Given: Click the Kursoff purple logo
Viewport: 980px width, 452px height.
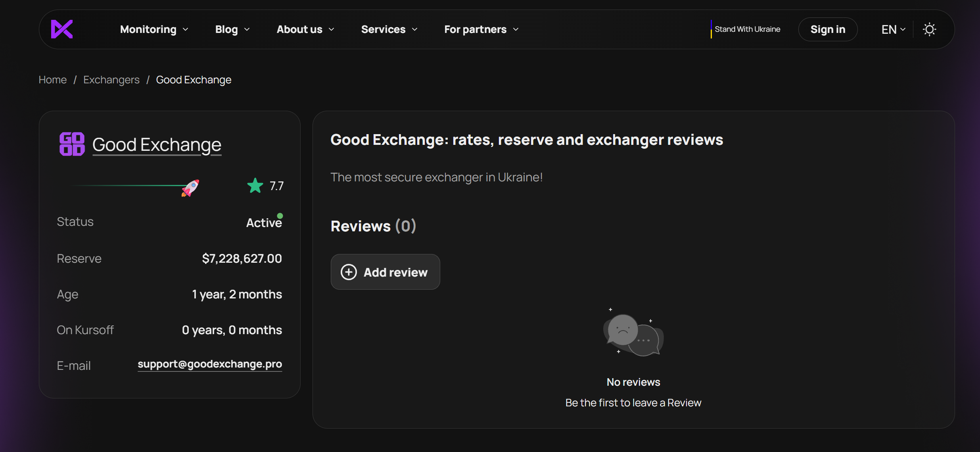Looking at the screenshot, I should click(62, 29).
